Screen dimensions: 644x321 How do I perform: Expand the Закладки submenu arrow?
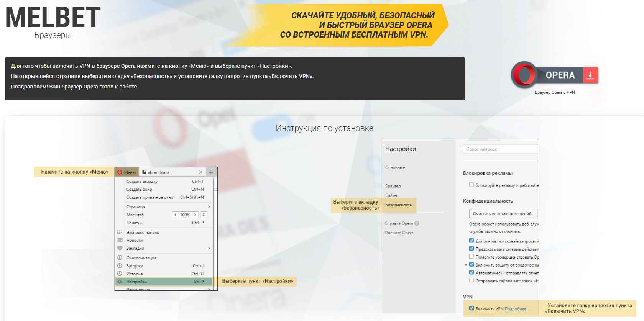tap(209, 248)
